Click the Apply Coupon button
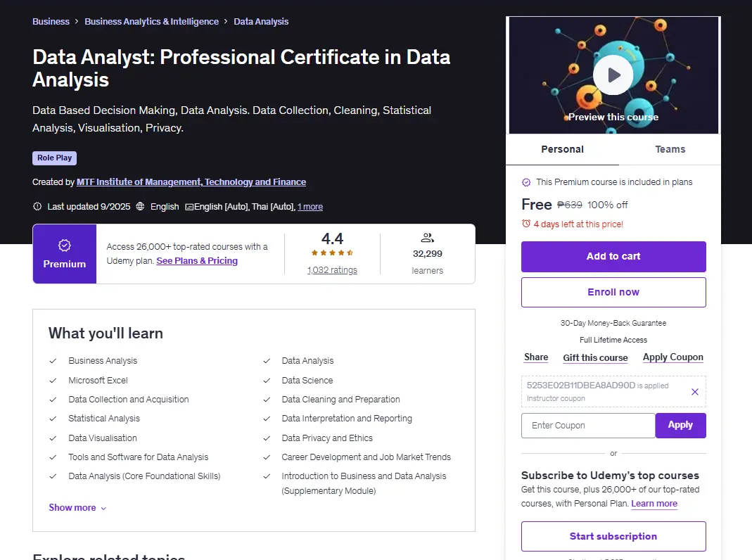The width and height of the screenshot is (752, 560). click(x=673, y=357)
